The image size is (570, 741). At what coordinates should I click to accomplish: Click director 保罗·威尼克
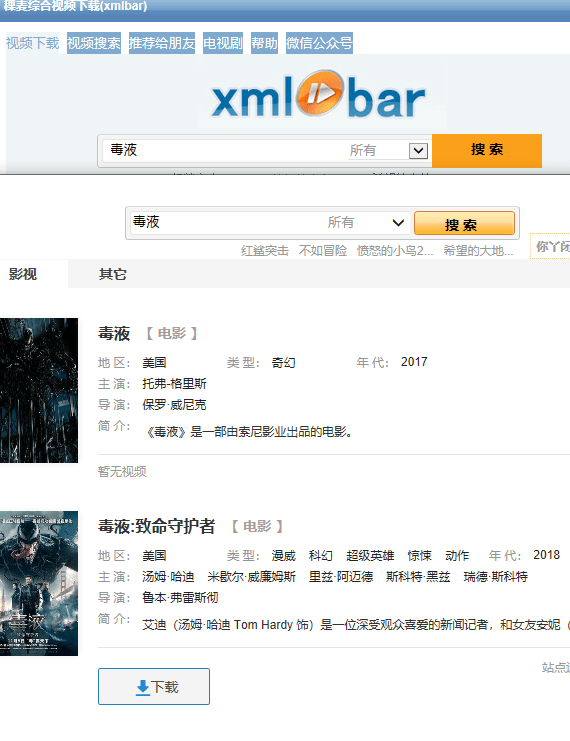174,405
